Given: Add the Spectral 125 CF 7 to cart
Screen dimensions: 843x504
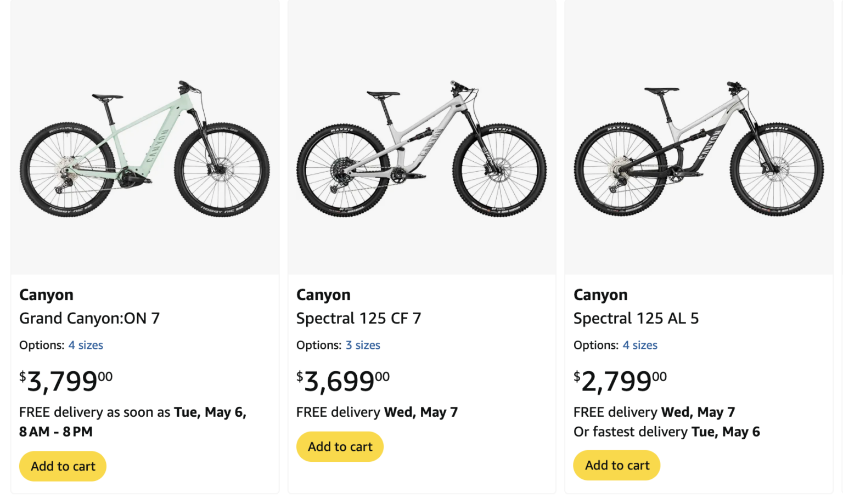Looking at the screenshot, I should pyautogui.click(x=339, y=446).
